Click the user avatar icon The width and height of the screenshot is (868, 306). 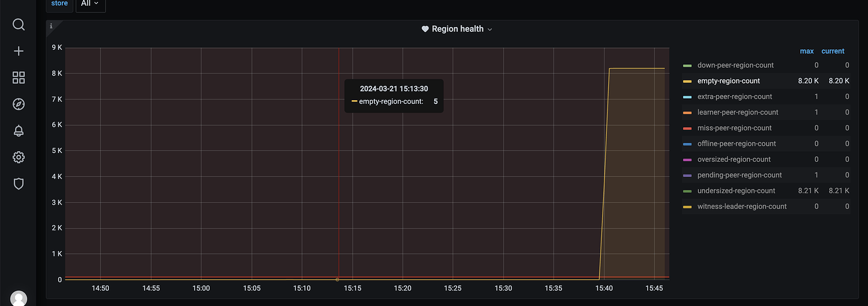(x=19, y=298)
